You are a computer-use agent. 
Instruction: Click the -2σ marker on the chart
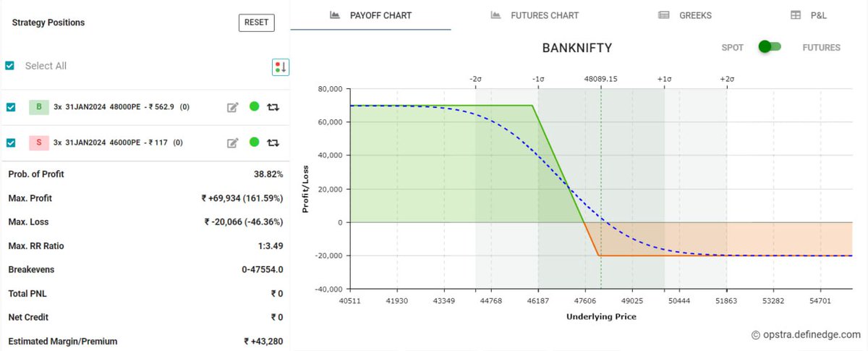point(475,78)
